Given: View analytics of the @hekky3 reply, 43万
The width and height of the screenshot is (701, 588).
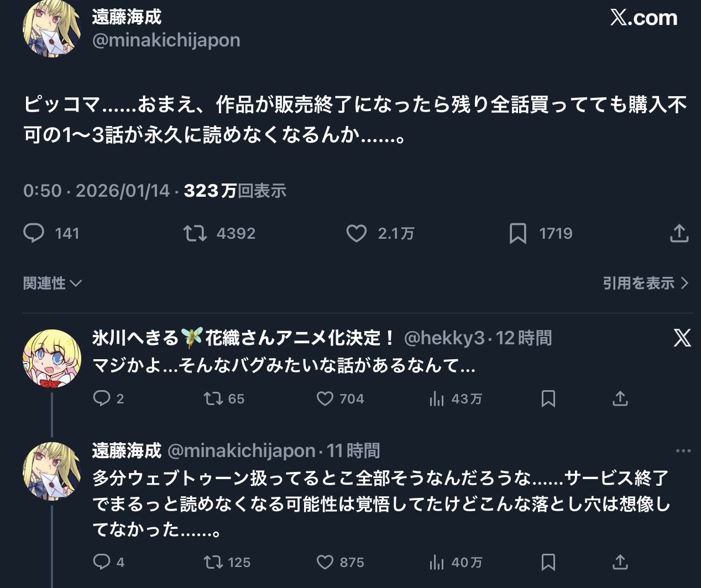Looking at the screenshot, I should click(437, 398).
